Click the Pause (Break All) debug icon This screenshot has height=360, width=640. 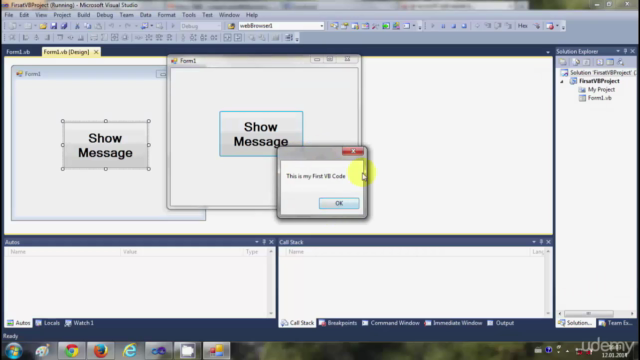click(443, 26)
